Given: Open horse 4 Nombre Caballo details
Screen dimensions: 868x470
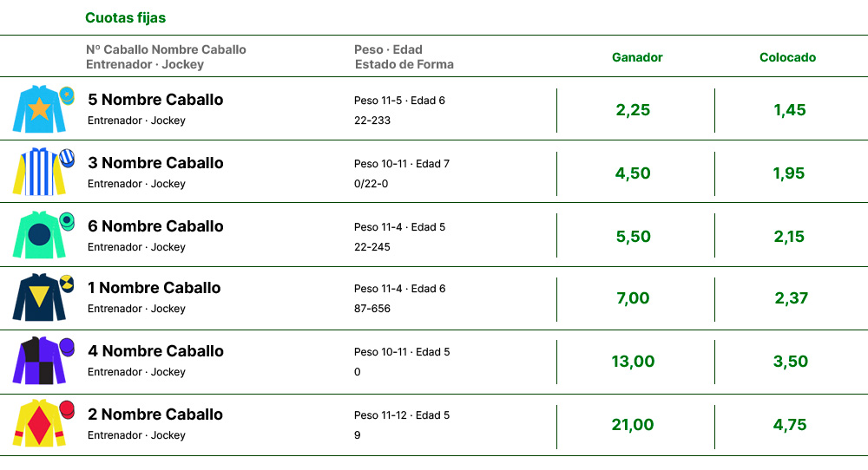Looking at the screenshot, I should (x=155, y=351).
